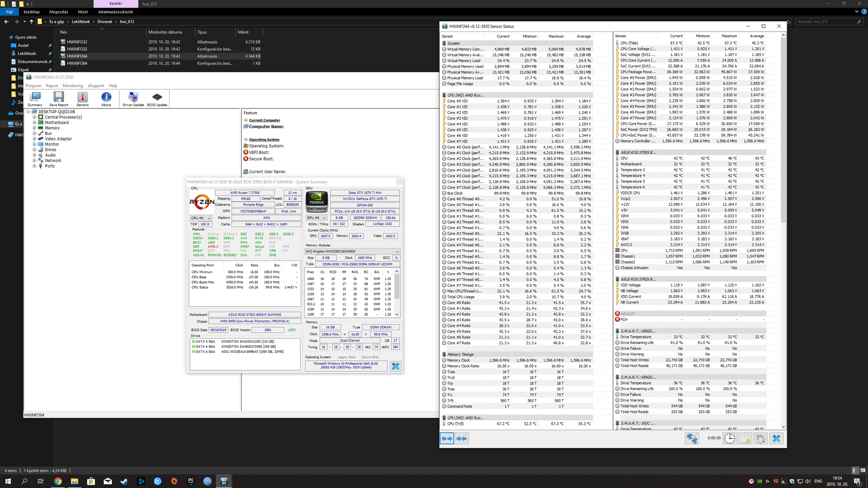Open the CPU #0 selector dropdown
The height and width of the screenshot is (488, 868).
pos(201,218)
